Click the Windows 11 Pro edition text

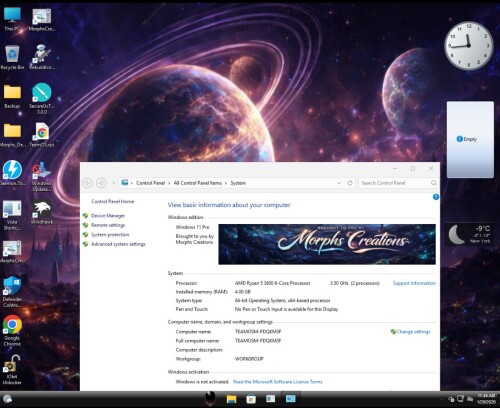[x=193, y=227]
